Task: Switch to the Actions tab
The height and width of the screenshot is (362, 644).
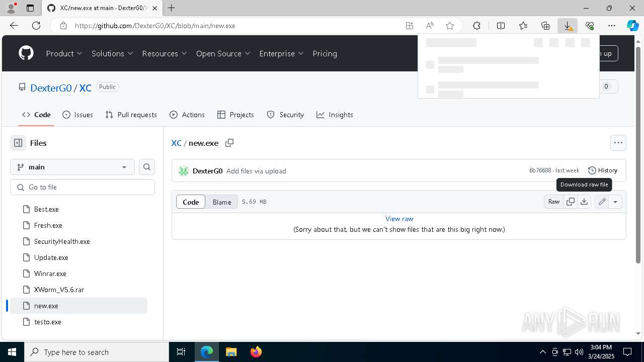Action: [x=187, y=115]
